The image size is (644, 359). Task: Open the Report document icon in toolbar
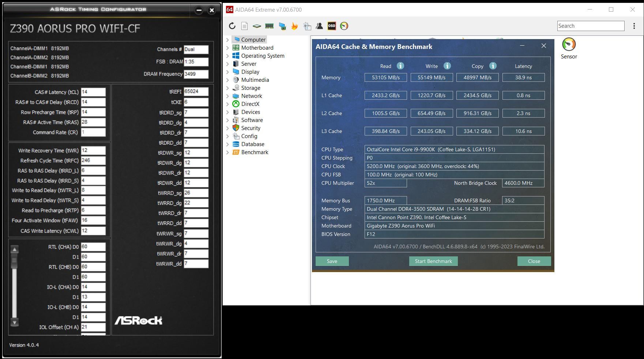(244, 26)
